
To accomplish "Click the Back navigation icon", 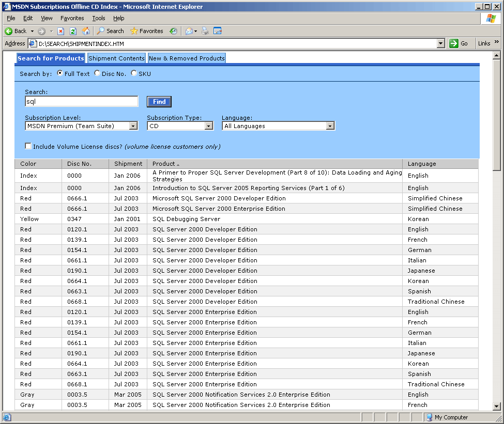I will click(8, 31).
